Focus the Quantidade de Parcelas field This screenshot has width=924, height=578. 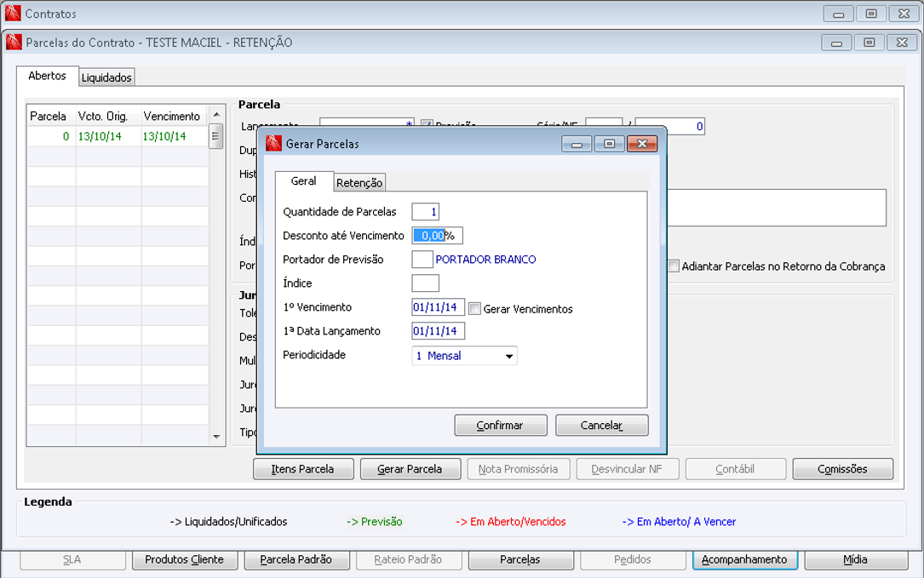(x=426, y=211)
